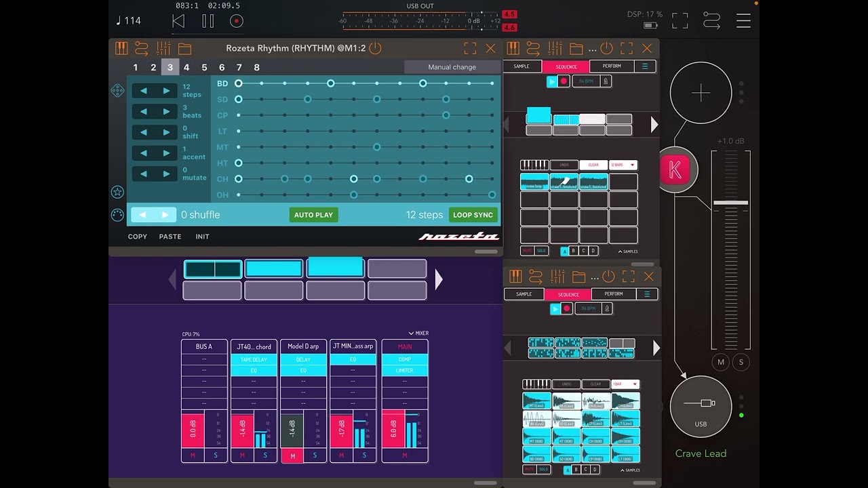
Task: Click metronome icon in upper sampler window
Action: point(606,81)
